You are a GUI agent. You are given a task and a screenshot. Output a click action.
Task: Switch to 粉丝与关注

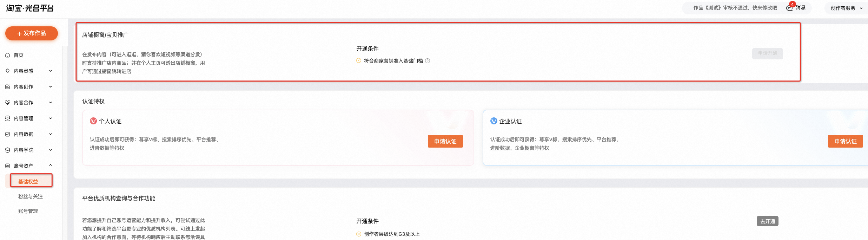click(x=30, y=196)
